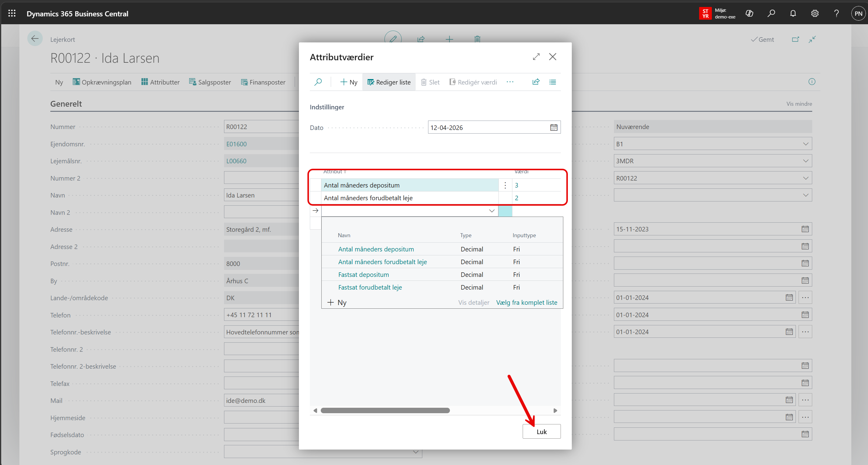Expand the attribute name dropdown arrow
The image size is (868, 465).
pyautogui.click(x=492, y=211)
